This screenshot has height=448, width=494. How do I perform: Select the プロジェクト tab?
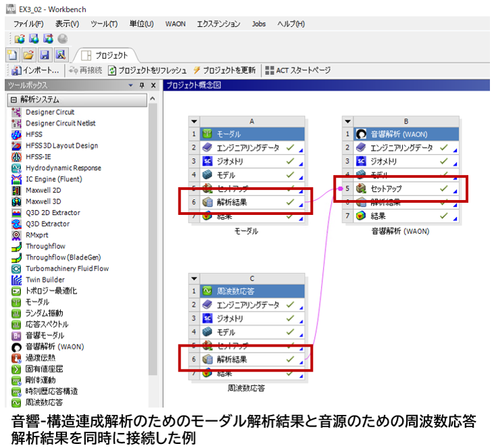[106, 55]
